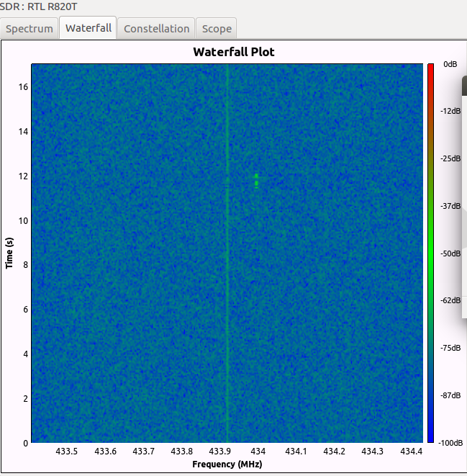Click the '433.9' frequency tick label

[220, 452]
